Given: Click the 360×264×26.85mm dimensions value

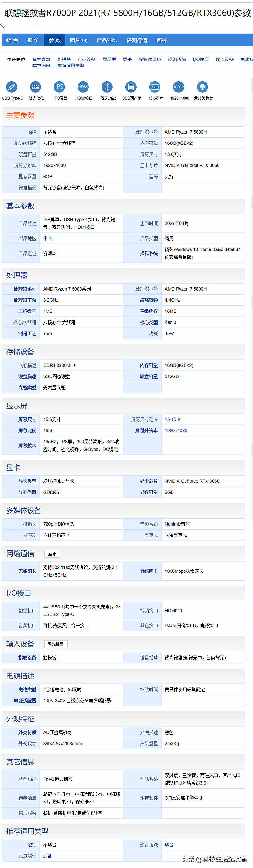Looking at the screenshot, I should [62, 743].
